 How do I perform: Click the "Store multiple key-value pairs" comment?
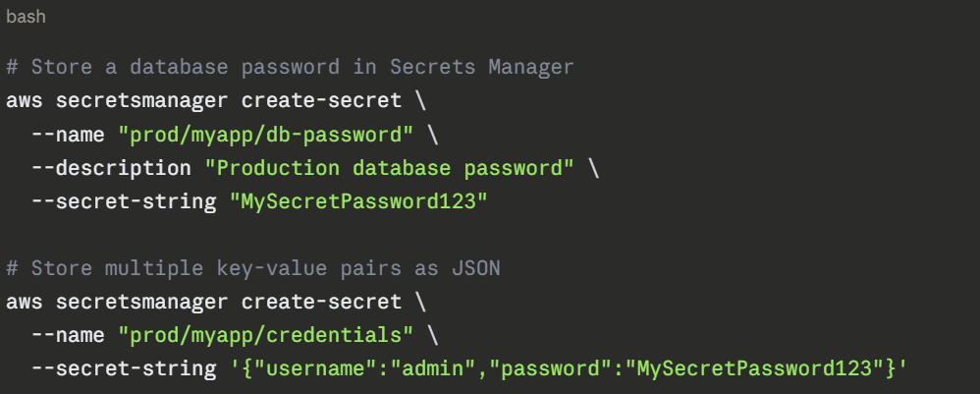(x=253, y=267)
